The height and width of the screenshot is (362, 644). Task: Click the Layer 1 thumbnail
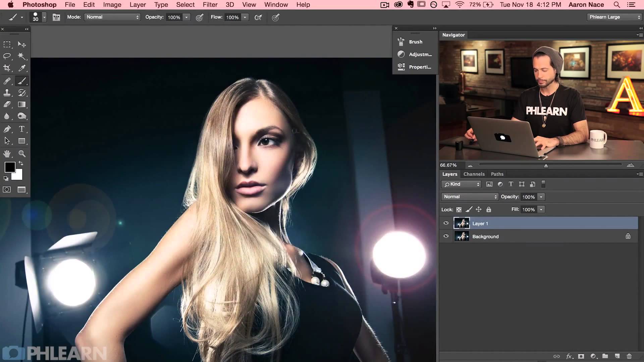click(x=462, y=223)
